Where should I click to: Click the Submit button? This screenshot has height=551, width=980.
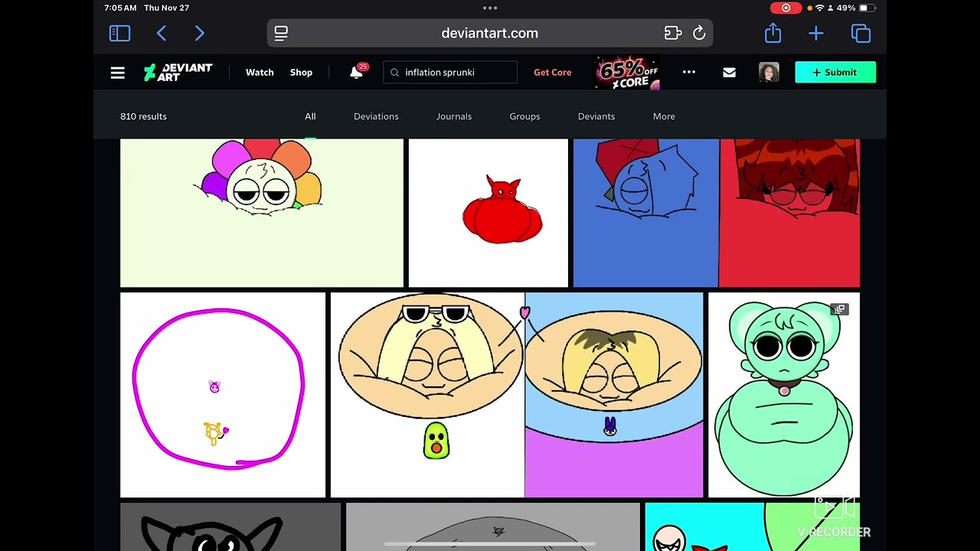835,72
